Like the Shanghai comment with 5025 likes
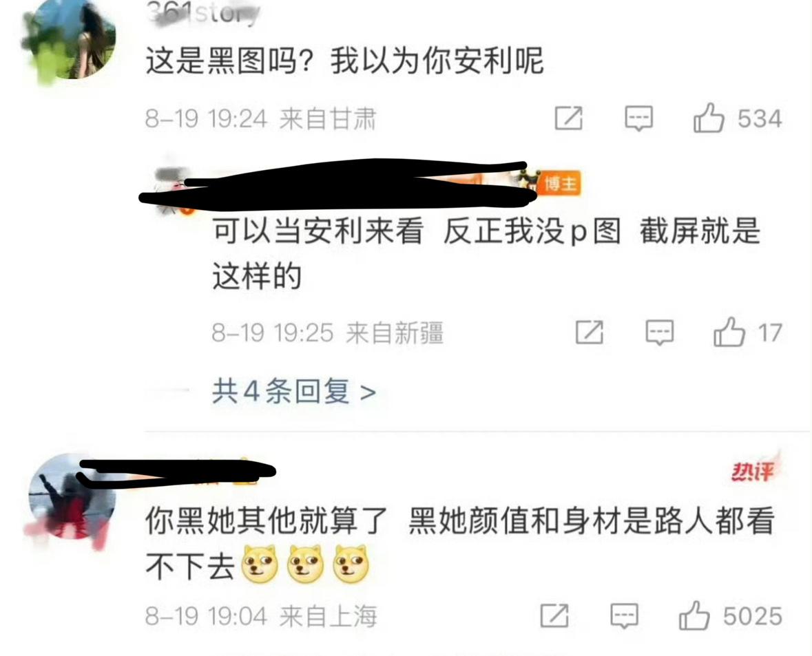The image size is (812, 656). [694, 615]
